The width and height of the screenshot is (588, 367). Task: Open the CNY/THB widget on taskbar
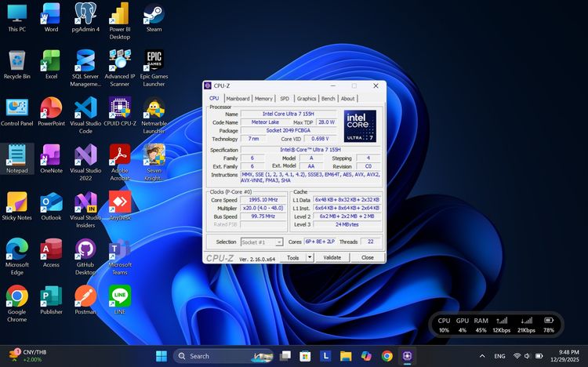point(27,356)
